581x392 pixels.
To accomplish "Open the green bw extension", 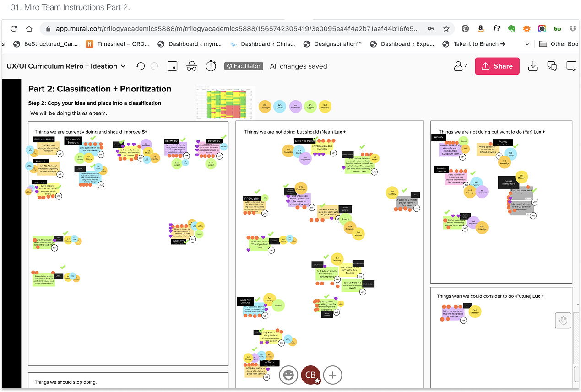I will click(558, 29).
